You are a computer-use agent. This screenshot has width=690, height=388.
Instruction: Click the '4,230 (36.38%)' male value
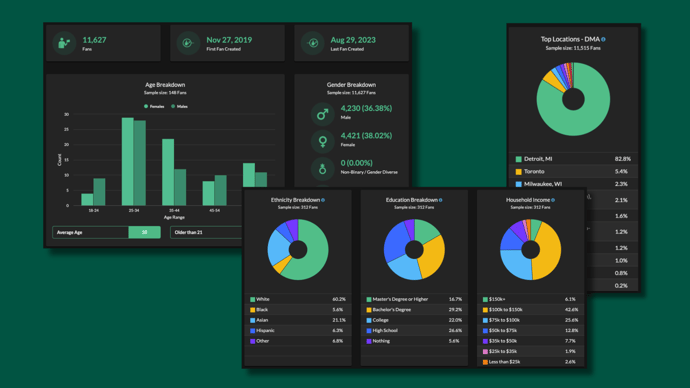tap(366, 108)
